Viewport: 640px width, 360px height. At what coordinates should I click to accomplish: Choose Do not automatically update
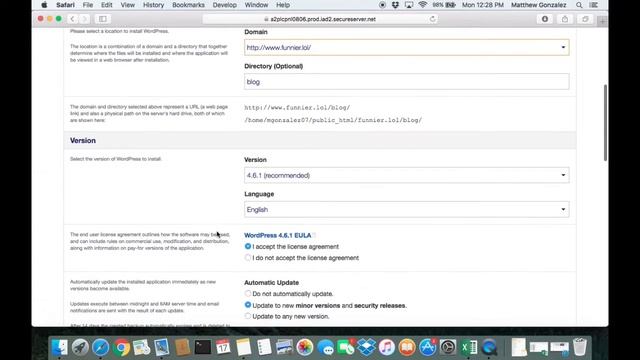pyautogui.click(x=248, y=293)
